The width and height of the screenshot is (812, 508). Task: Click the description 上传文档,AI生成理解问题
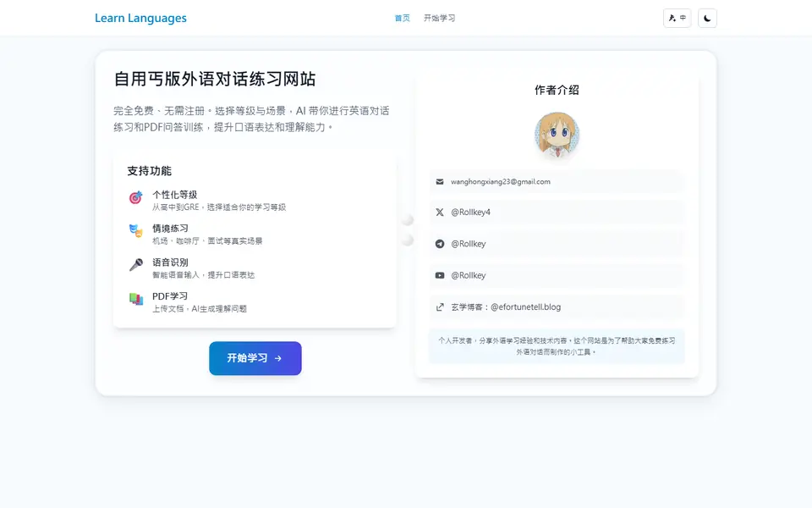pyautogui.click(x=200, y=308)
